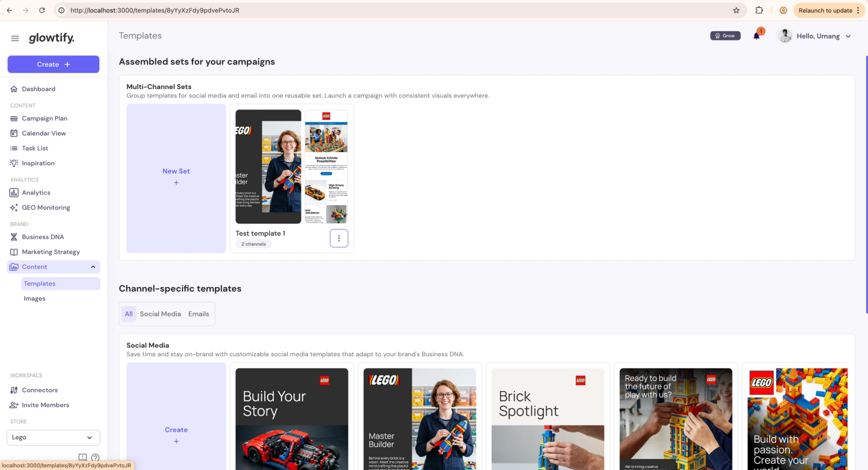Open Test template 1 three-dot menu
Image resolution: width=868 pixels, height=470 pixels.
(339, 238)
